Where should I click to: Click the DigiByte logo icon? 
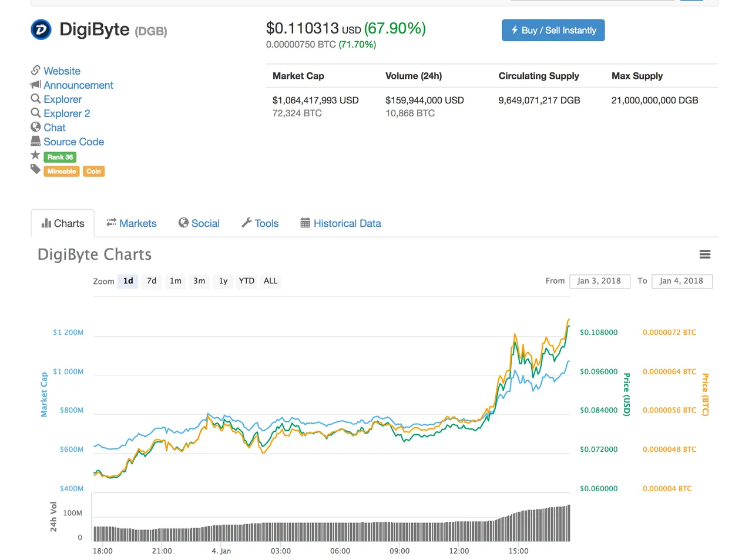(41, 29)
